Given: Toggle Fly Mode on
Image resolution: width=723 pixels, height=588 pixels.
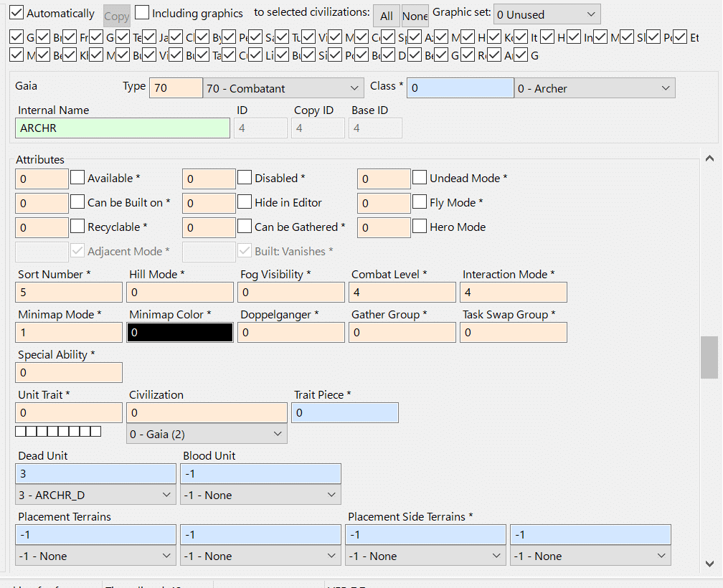Looking at the screenshot, I should tap(420, 202).
